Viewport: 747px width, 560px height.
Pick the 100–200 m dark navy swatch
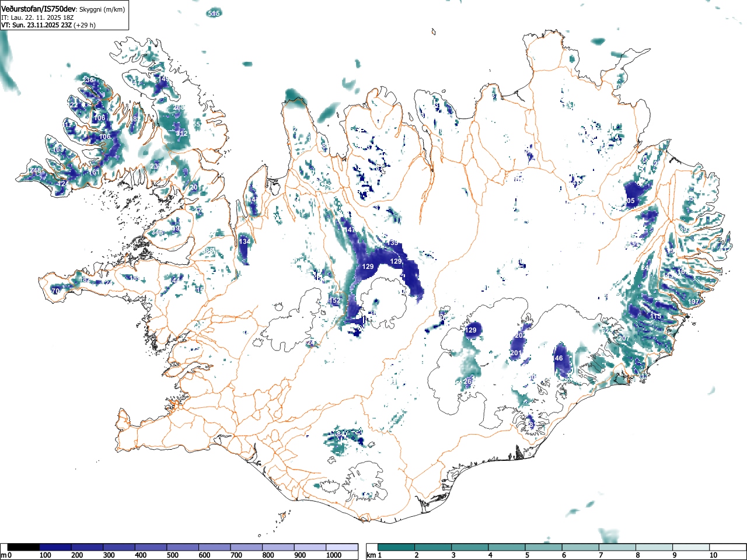tap(55, 547)
